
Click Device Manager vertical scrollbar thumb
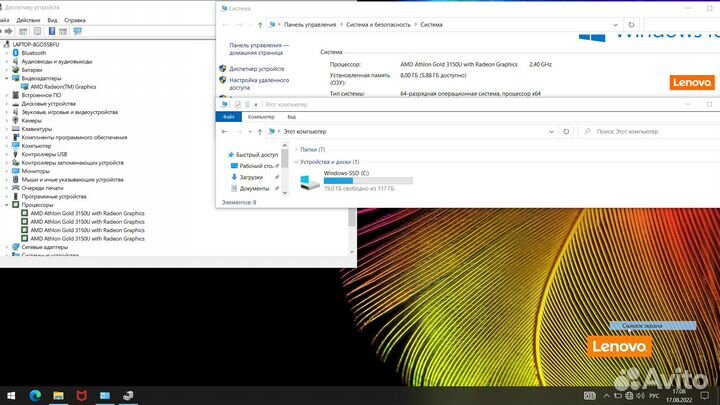pos(352,217)
